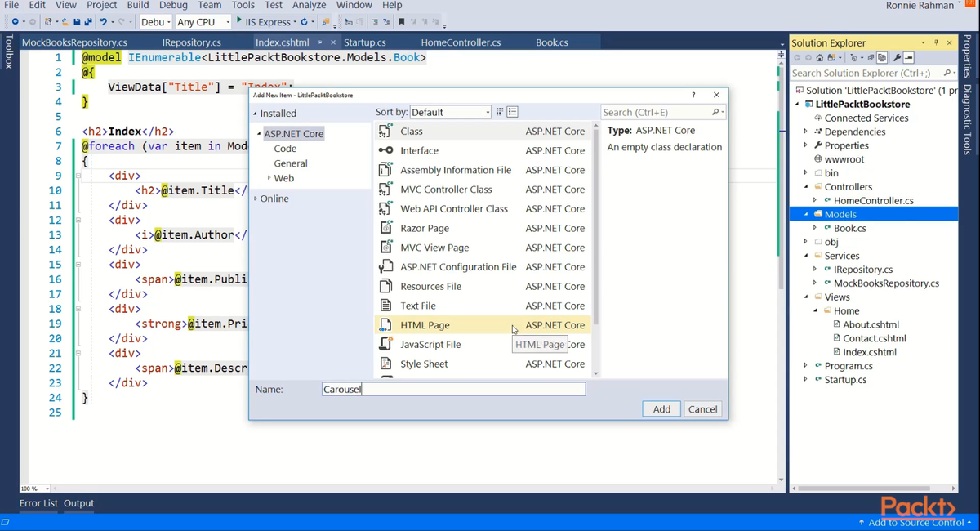Screen dimensions: 980x531
Task: Expand Program.cs in Solution Explorer
Action: click(806, 366)
